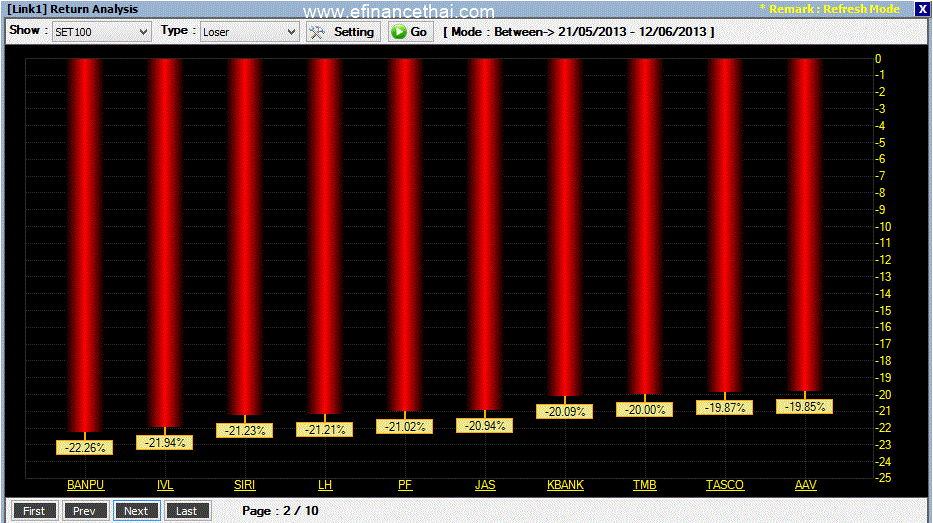Viewport: 933px width, 523px height.
Task: Jump to the Last page
Action: click(x=187, y=511)
